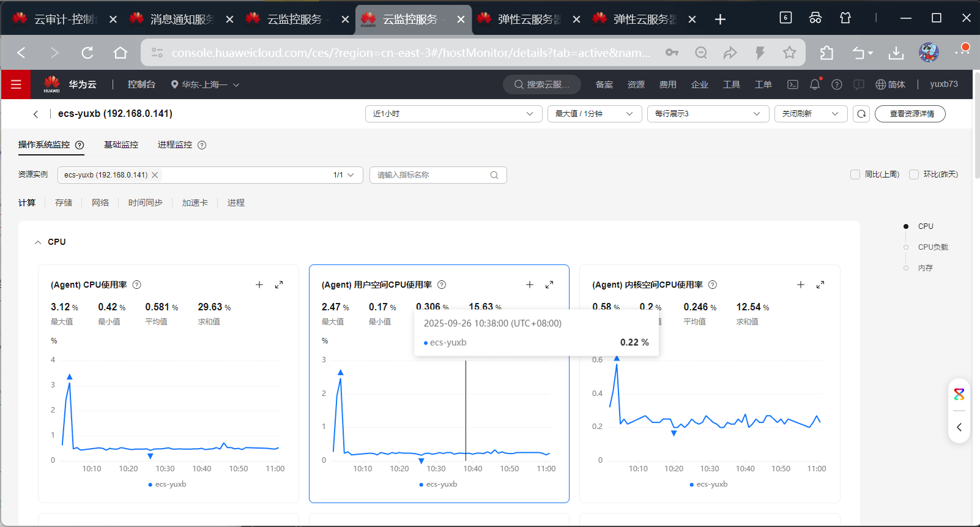Enlarge the (Agent) CPU使用率 chart
This screenshot has width=980, height=527.
click(x=279, y=285)
